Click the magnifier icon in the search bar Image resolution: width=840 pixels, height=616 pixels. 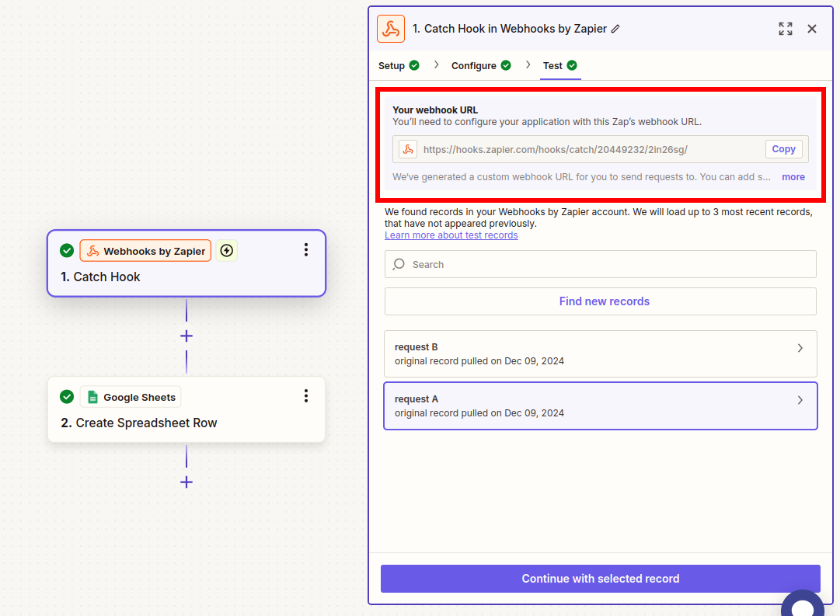399,264
